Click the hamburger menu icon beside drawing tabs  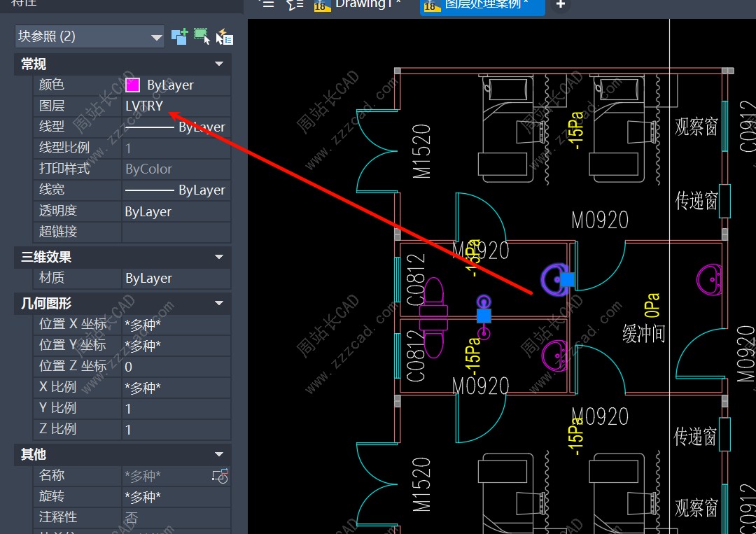click(x=266, y=4)
